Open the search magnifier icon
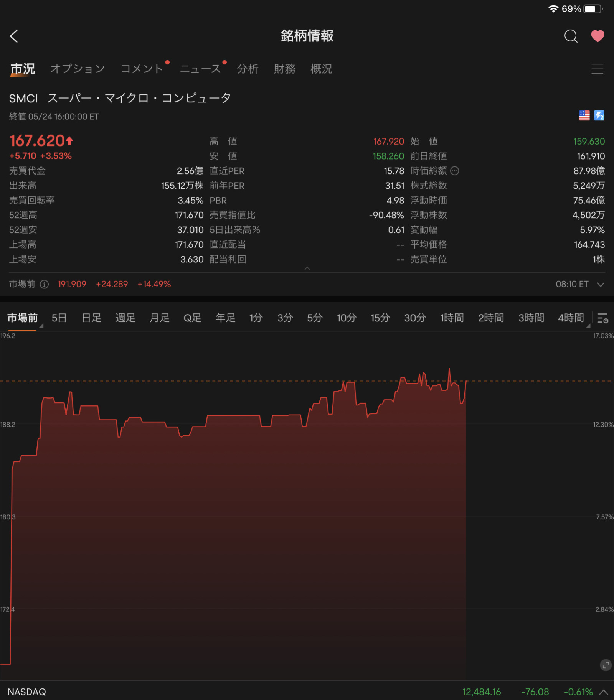Viewport: 614px width, 700px height. (571, 36)
